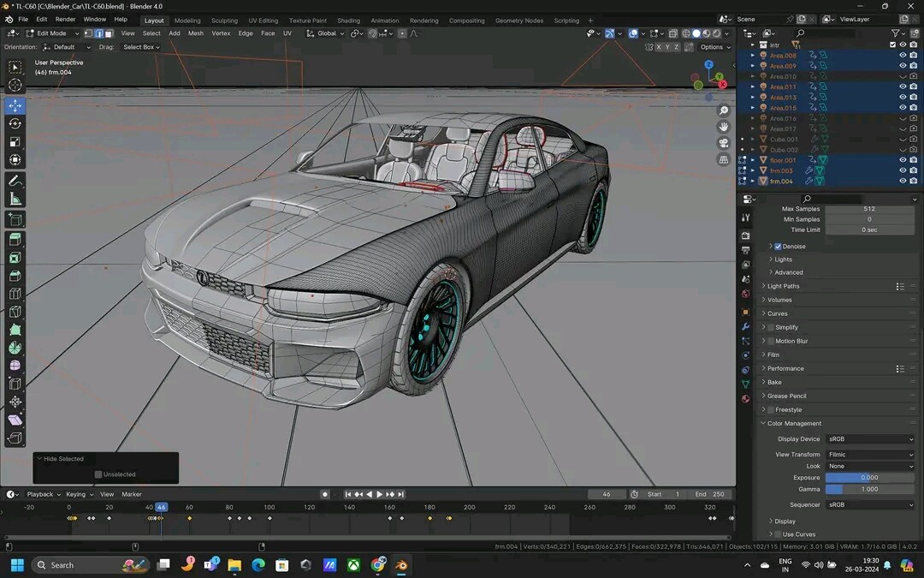Viewport: 924px width, 578px height.
Task: Disable camera render visibility for frm.004
Action: [912, 181]
